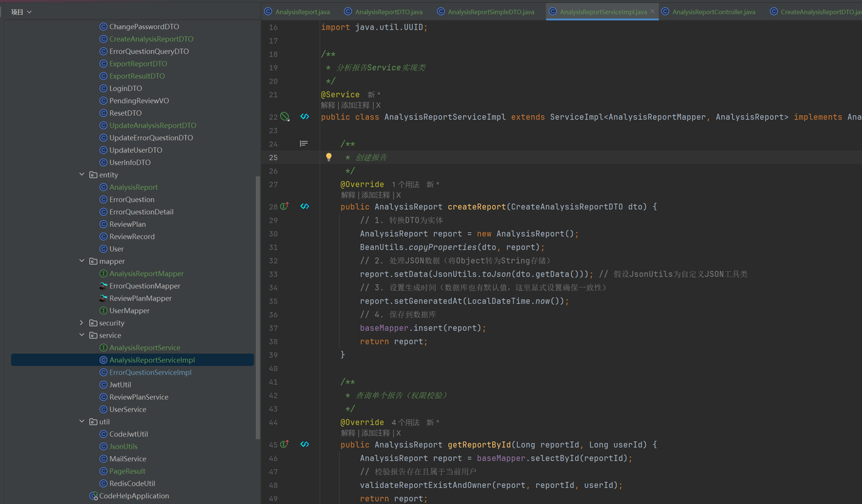862x504 pixels.
Task: Click 解释 hint above the class declaration
Action: [329, 106]
